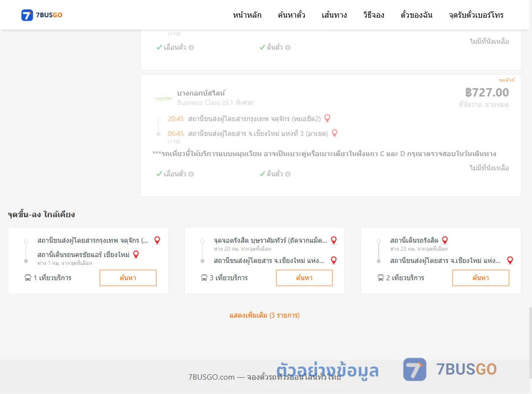Click destination map pin in 3 เที่ยวบริการ card
This screenshot has width=532, height=394.
point(334,261)
